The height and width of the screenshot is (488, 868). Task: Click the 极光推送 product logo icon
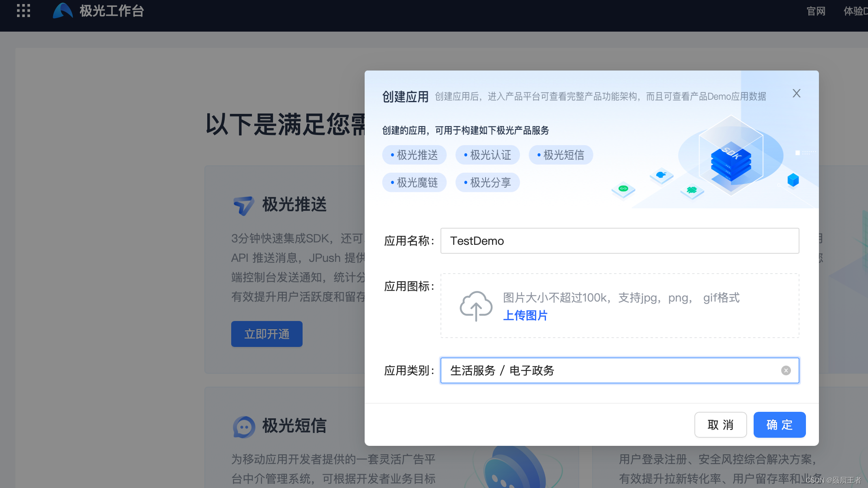point(243,205)
